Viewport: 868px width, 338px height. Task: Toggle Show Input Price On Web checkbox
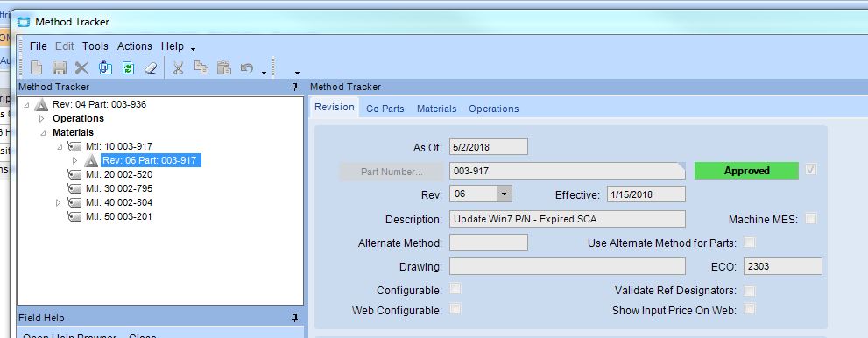click(x=750, y=309)
